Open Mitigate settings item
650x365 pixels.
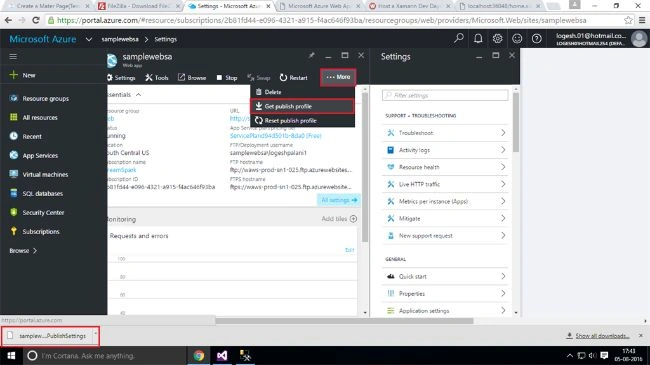[445, 218]
